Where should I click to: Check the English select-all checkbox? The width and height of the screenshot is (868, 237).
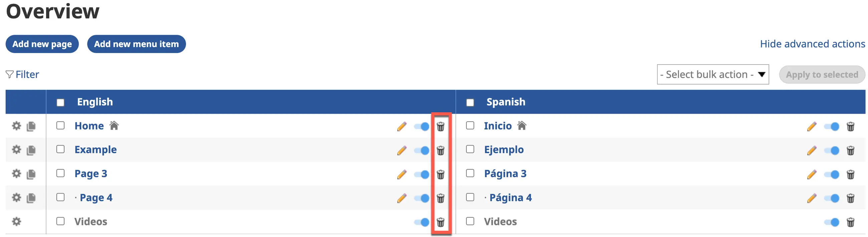click(x=60, y=102)
